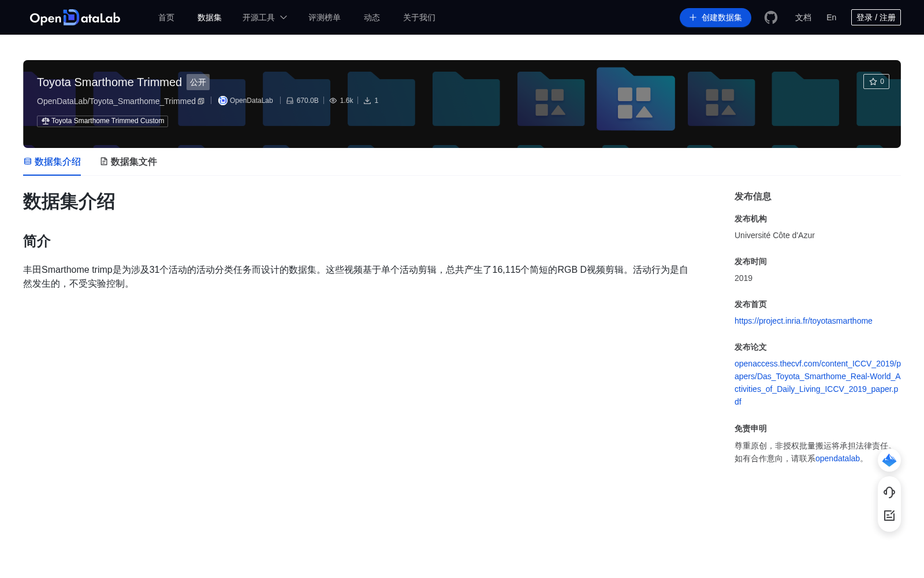Go to 首页 in navigation
Viewport: 924px width, 578px height.
click(166, 17)
